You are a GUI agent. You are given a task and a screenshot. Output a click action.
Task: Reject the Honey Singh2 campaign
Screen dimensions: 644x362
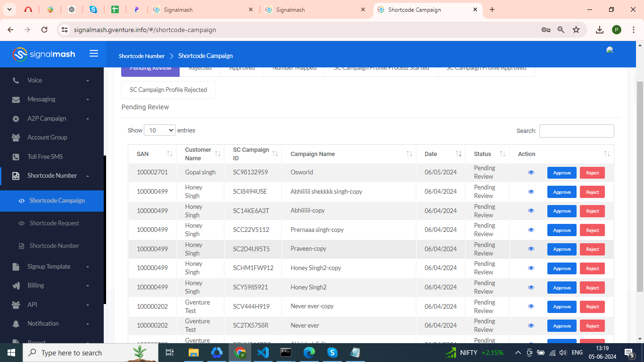pos(592,288)
